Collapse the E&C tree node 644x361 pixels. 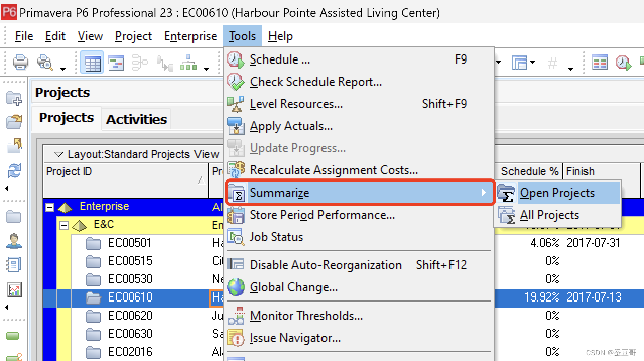64,225
